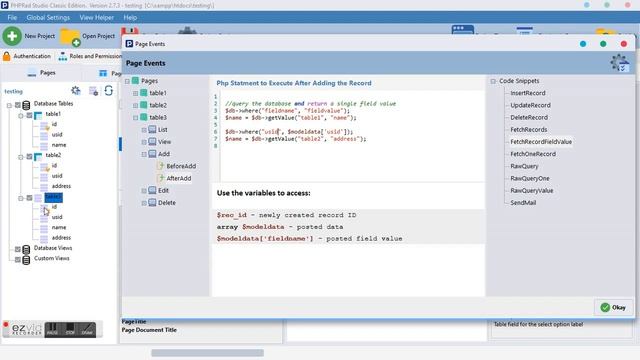Click the Database Tables database icon
Screen dimensions: 640x360
pyautogui.click(x=26, y=104)
